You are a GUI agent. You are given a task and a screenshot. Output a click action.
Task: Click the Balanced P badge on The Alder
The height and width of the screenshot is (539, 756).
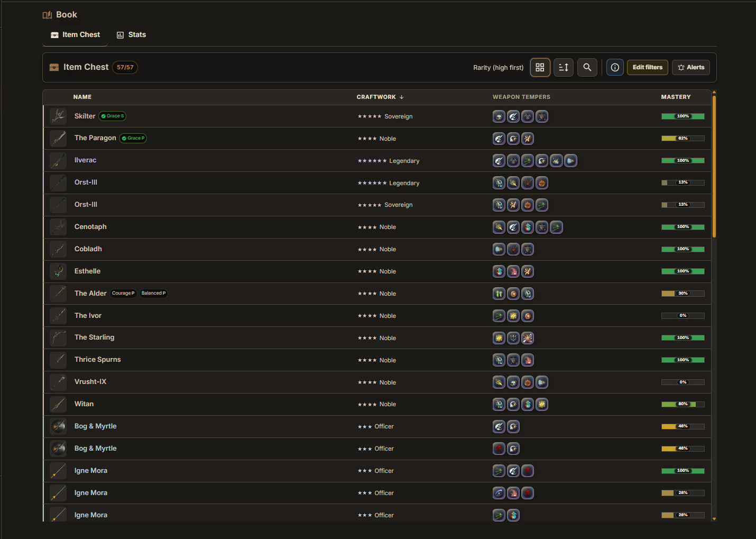153,294
